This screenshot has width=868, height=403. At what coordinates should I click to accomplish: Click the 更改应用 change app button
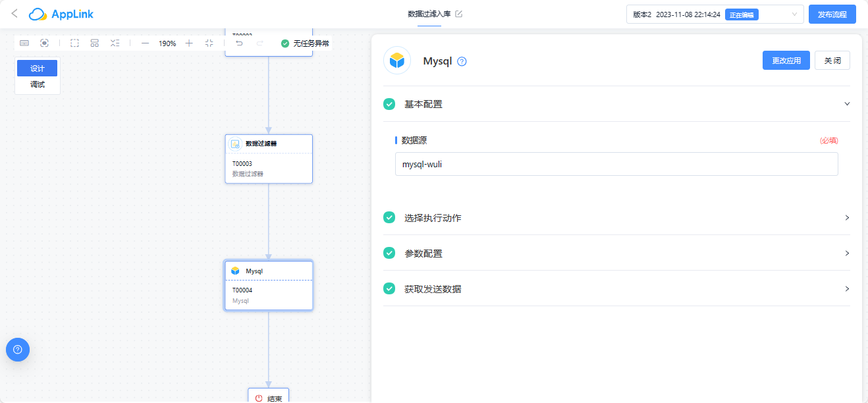[x=786, y=61]
